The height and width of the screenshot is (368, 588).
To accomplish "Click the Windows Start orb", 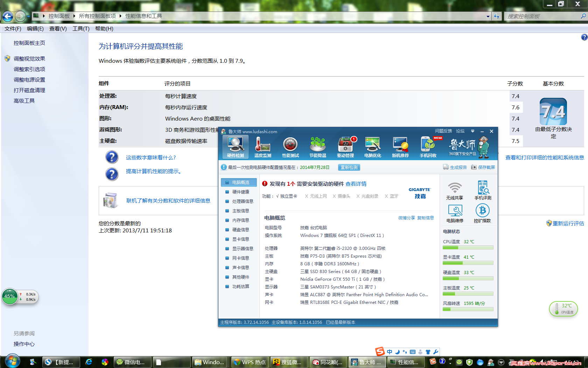I will pyautogui.click(x=12, y=361).
